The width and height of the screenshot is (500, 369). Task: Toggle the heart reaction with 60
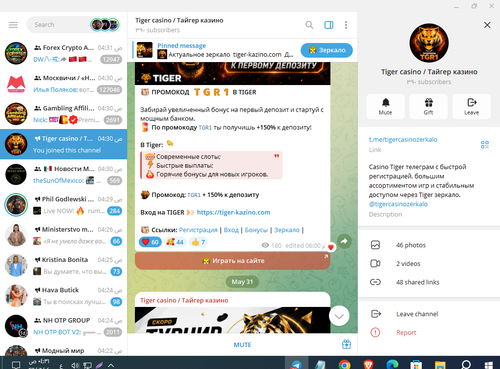(x=150, y=242)
